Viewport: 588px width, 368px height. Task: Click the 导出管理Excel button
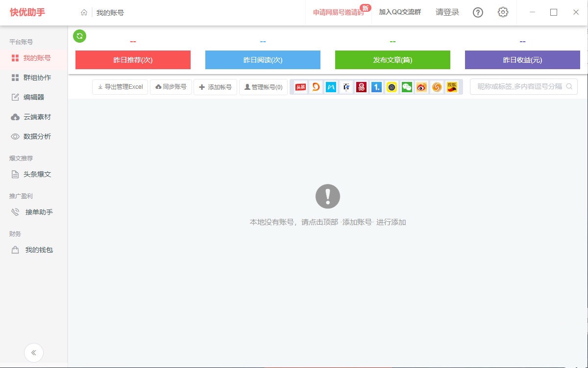120,87
